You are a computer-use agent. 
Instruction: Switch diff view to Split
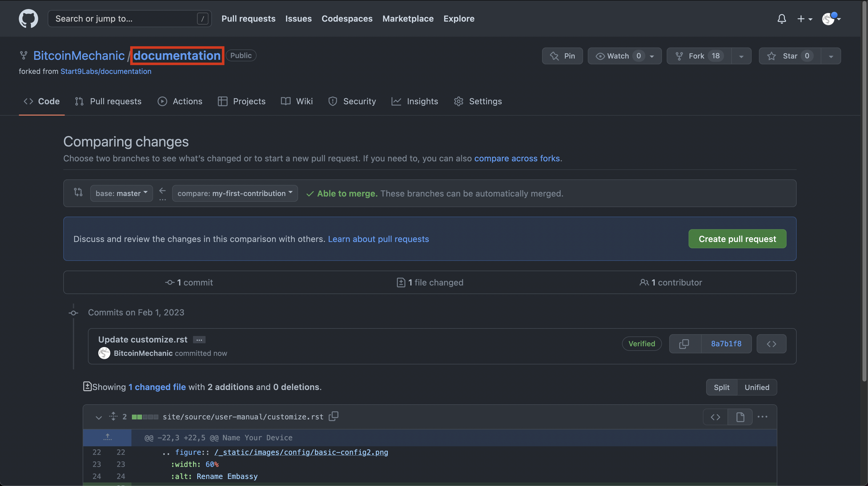tap(721, 387)
